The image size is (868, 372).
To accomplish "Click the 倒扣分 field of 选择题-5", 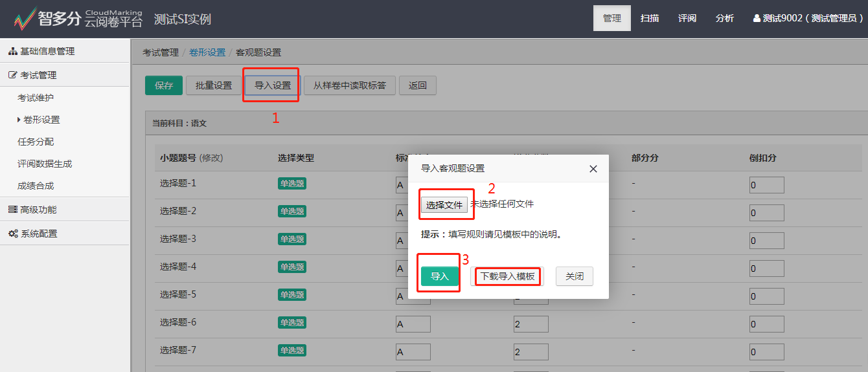I will [x=767, y=296].
